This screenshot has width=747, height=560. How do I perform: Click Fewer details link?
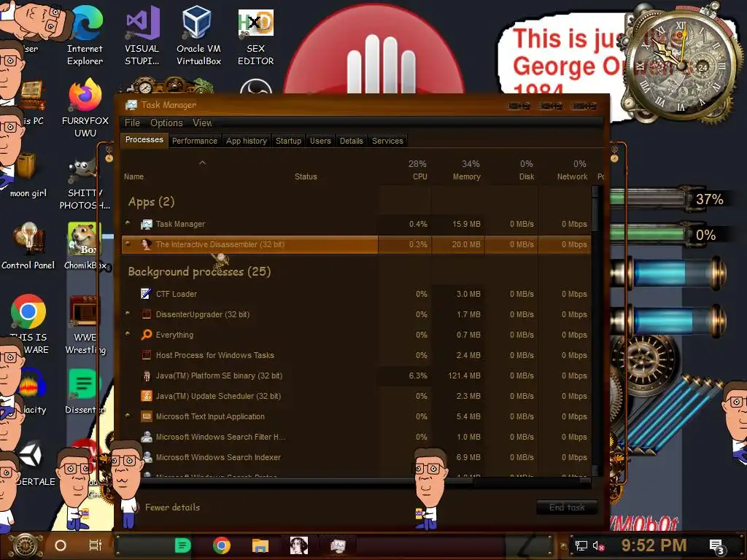point(172,507)
